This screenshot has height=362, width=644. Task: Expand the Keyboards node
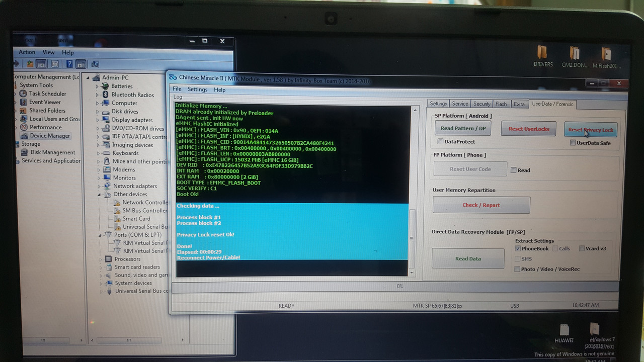tap(98, 153)
